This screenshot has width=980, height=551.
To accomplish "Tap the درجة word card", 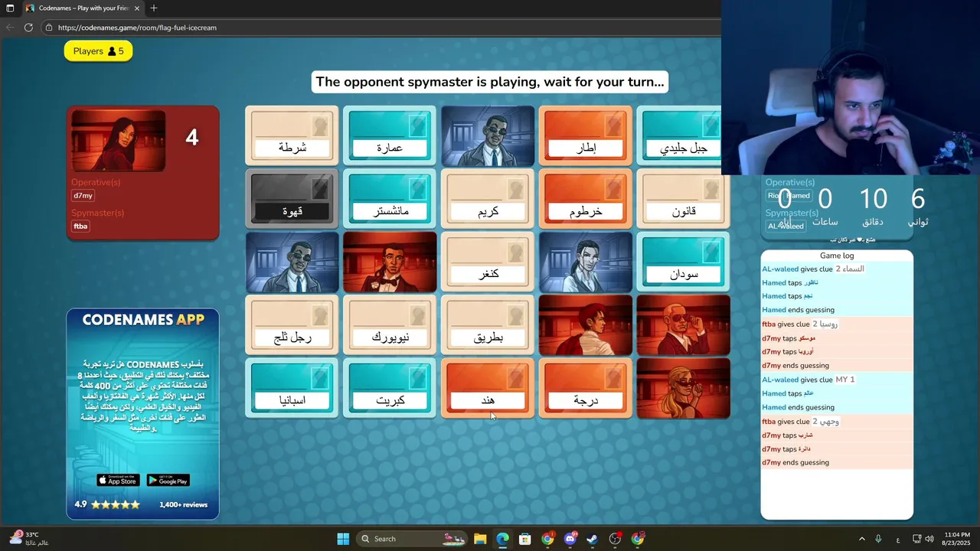I will pyautogui.click(x=586, y=389).
